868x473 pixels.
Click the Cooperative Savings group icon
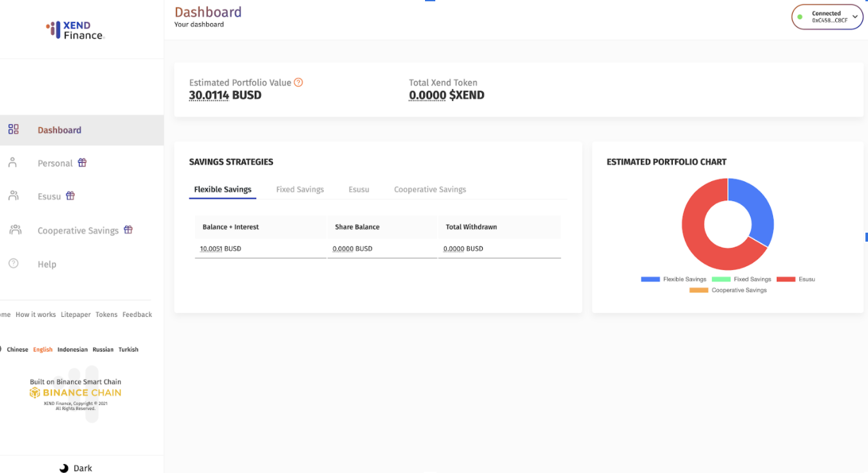point(15,229)
